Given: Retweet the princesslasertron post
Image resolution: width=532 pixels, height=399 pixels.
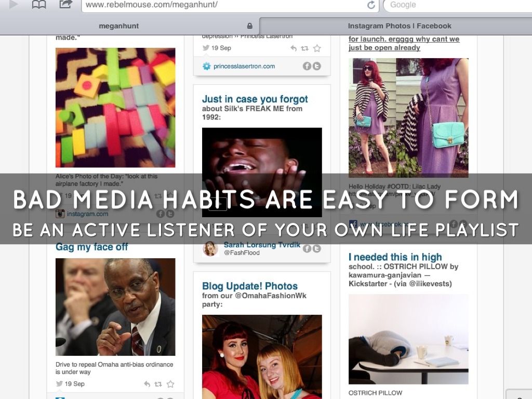Looking at the screenshot, I should [x=305, y=48].
